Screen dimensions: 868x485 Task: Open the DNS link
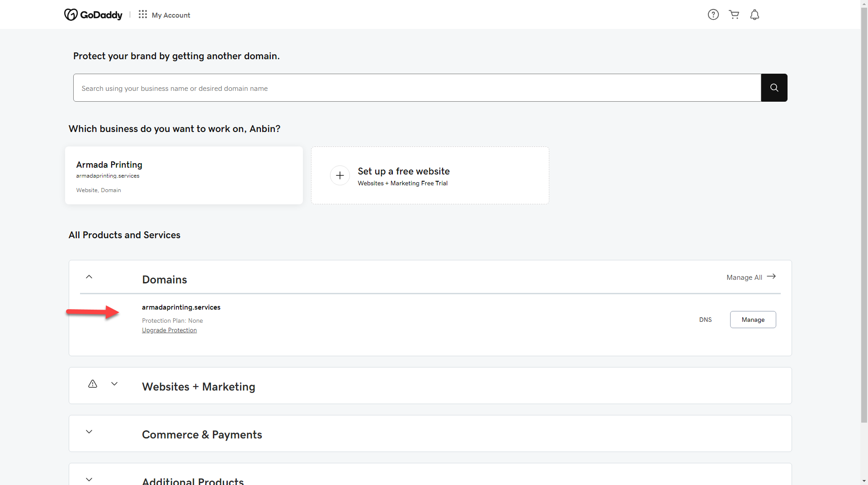coord(705,320)
